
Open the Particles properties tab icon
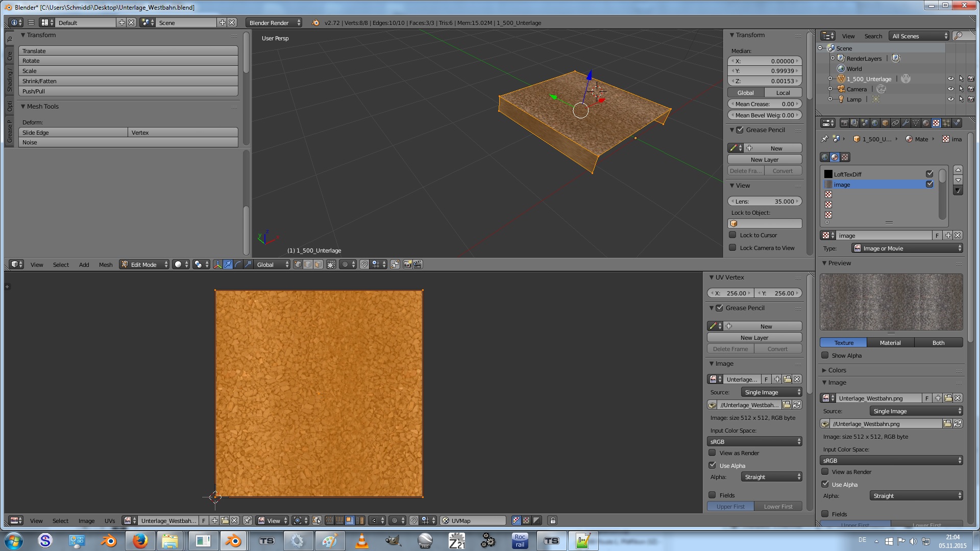(946, 123)
